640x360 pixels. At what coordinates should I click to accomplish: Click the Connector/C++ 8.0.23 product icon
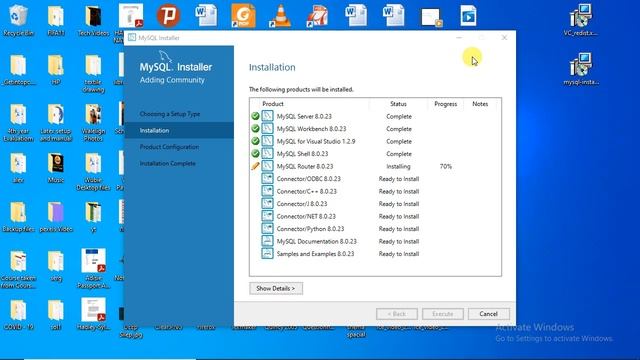(x=267, y=191)
